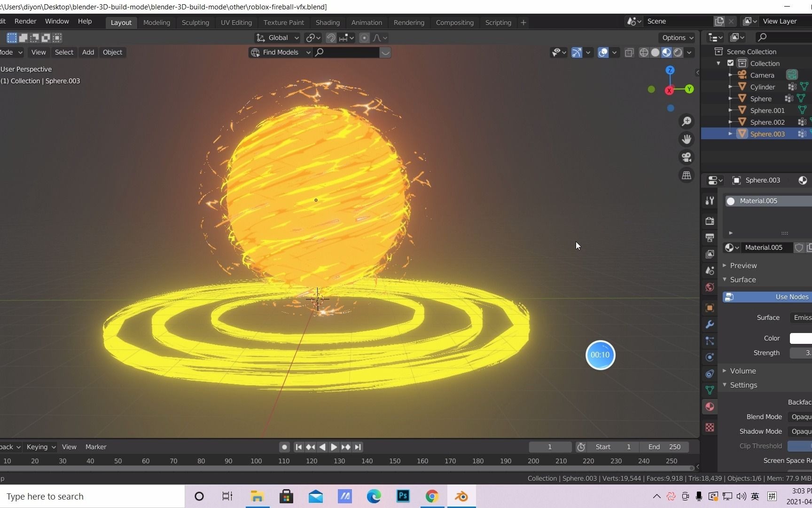812x508 pixels.
Task: Toggle the viewport overlays
Action: [x=603, y=52]
